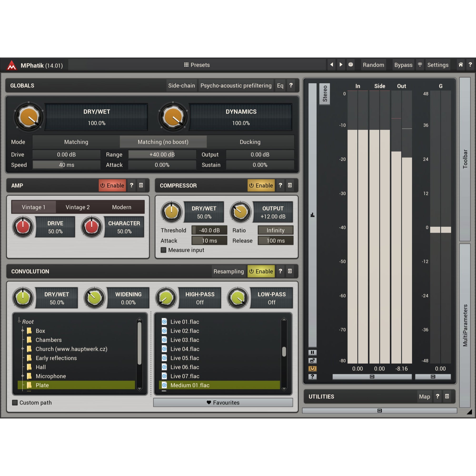Click the meter help question mark icon
Screen dimensions: 476x476
pyautogui.click(x=312, y=377)
